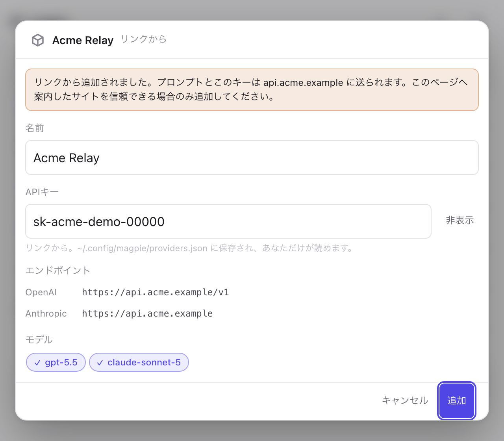Image resolution: width=504 pixels, height=441 pixels.
Task: Select the OpenAI endpoint URL https://api.acme.example/v1
Action: click(156, 292)
